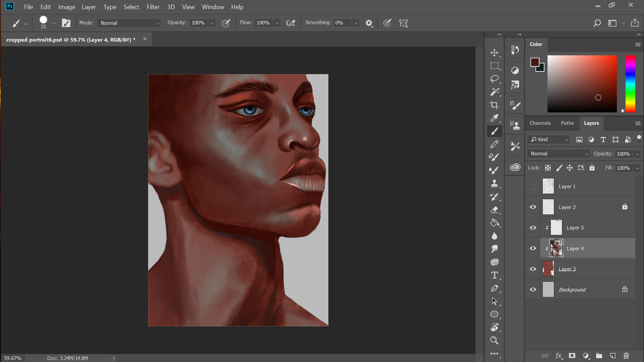
Task: Show hidden Layer 1
Action: (x=533, y=187)
